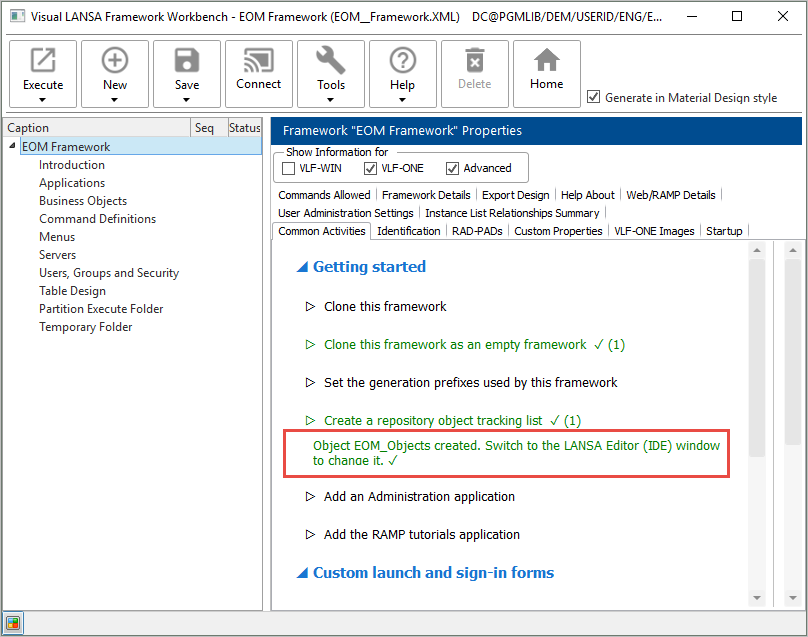Open the Web/RAMP Details tab
Image resolution: width=808 pixels, height=637 pixels.
(670, 195)
